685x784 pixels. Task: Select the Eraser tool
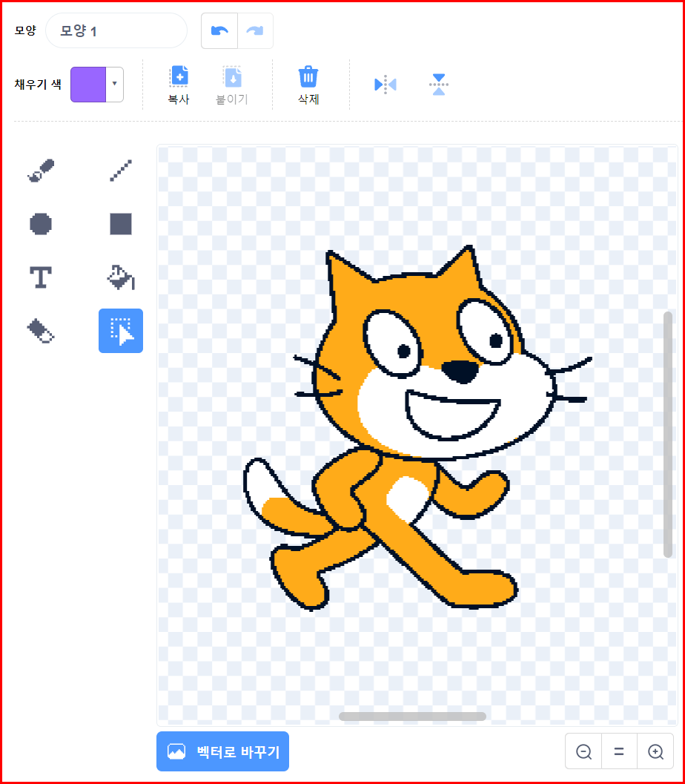pos(41,331)
